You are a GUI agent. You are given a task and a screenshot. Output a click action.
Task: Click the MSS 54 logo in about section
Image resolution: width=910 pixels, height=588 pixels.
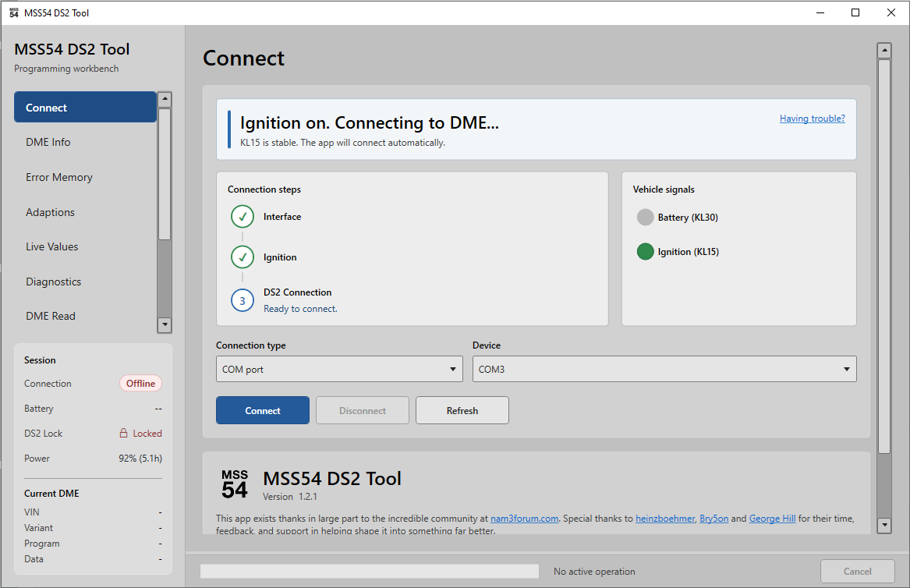click(x=235, y=485)
